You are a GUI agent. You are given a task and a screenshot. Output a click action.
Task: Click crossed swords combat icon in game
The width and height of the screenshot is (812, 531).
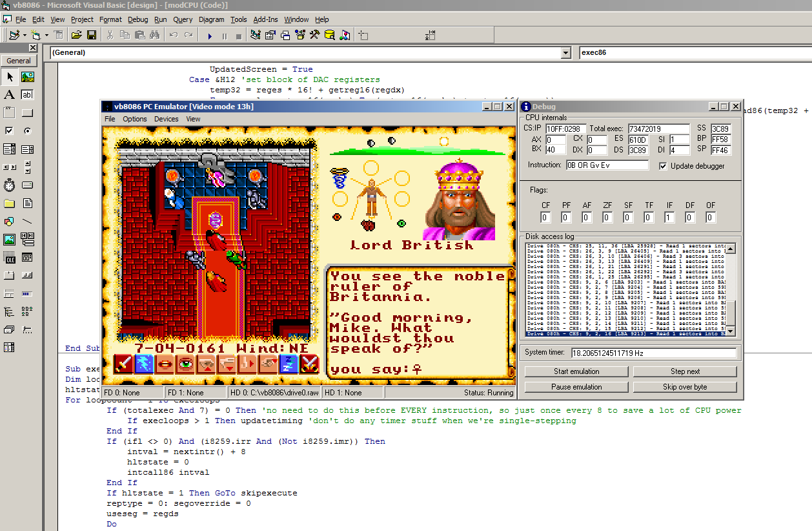(x=309, y=364)
